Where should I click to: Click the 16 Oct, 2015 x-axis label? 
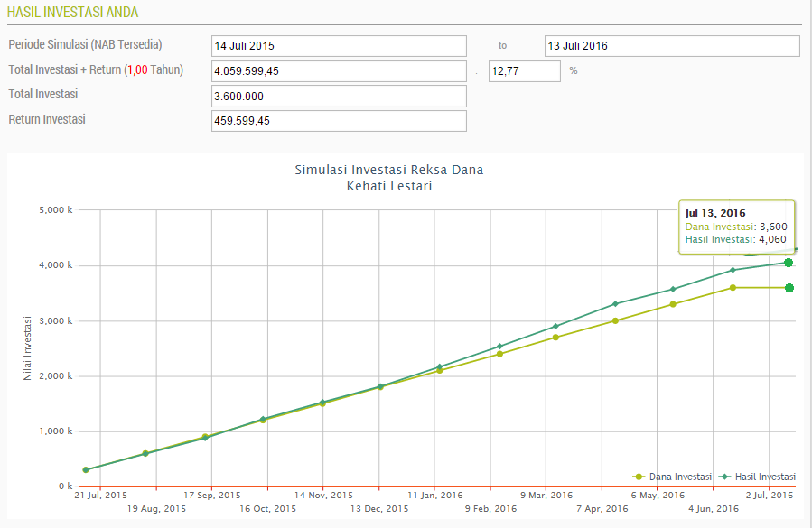pyautogui.click(x=267, y=509)
